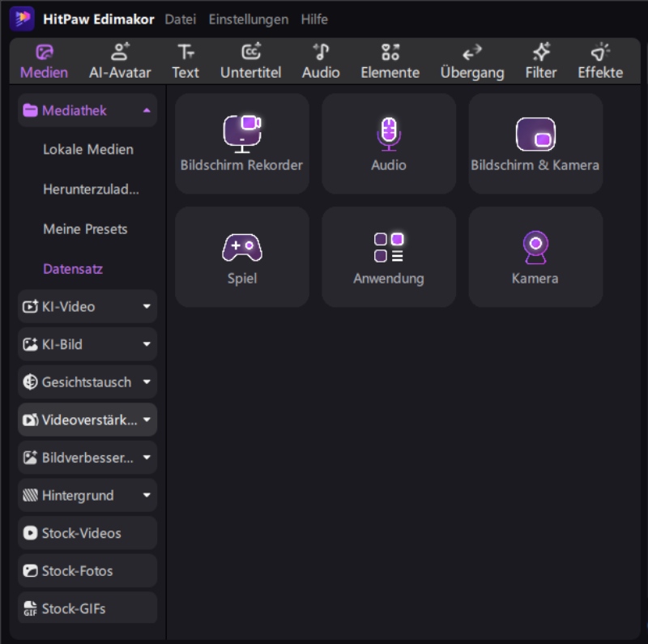The height and width of the screenshot is (644, 648).
Task: Click the Bildschirm Rekorder icon
Action: click(242, 134)
